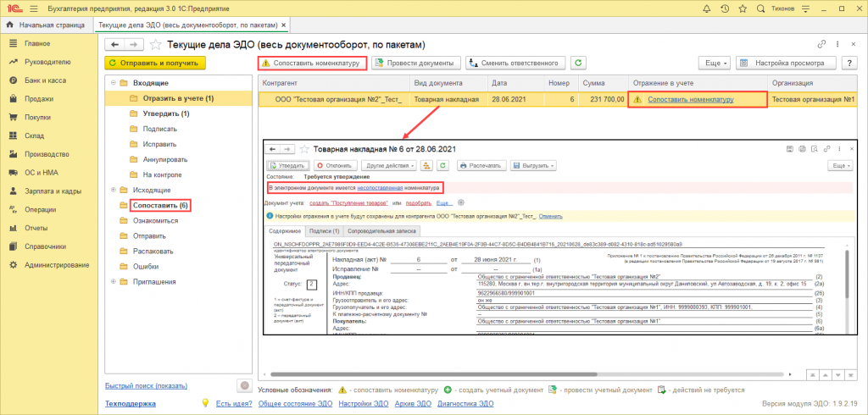
Task: Select Сопоставить (6) folder
Action: coord(160,205)
